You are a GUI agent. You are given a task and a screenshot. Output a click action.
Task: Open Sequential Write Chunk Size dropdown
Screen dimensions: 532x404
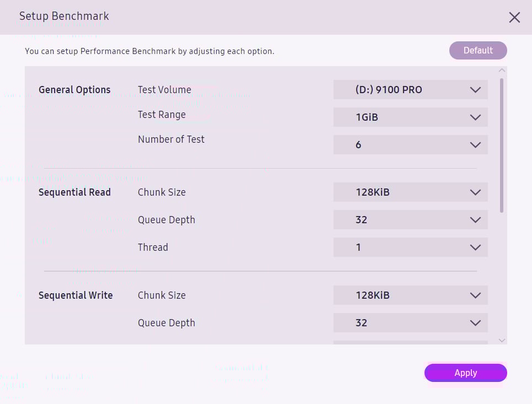point(410,295)
